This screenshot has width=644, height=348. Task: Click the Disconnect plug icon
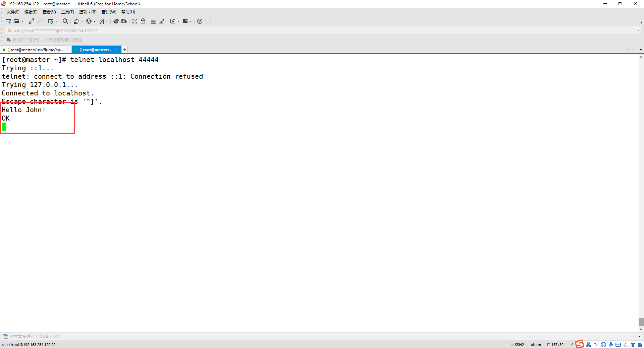point(40,21)
